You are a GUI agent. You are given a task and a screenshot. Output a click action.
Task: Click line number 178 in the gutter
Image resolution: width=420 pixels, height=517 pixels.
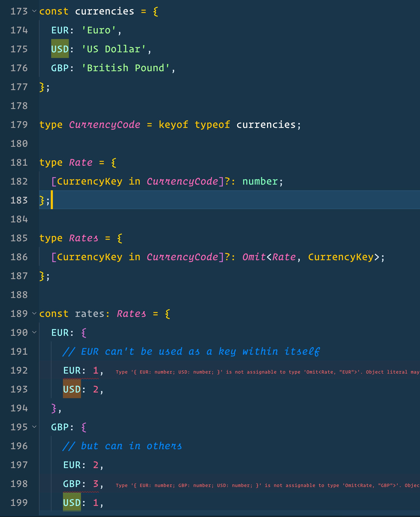pos(19,106)
